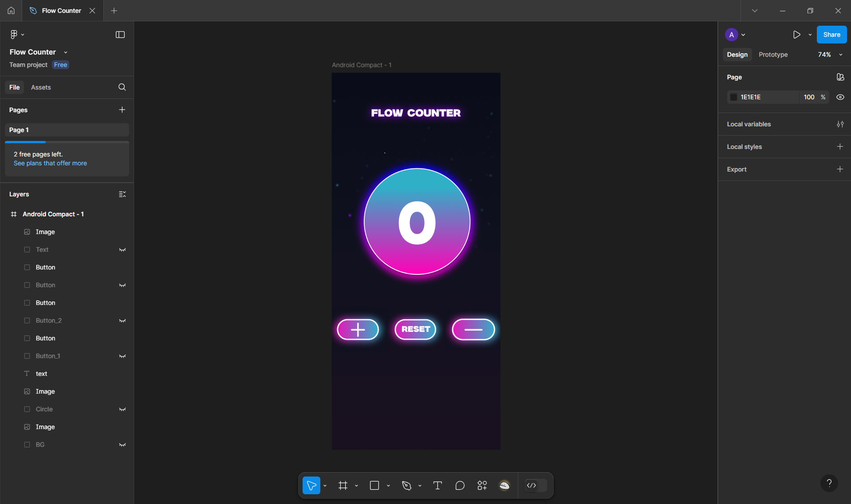Switch to the File tab
The image size is (851, 504).
coord(15,87)
